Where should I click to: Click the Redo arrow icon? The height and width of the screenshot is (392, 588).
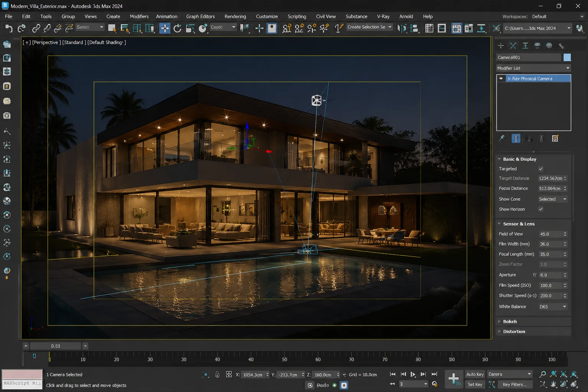(x=21, y=28)
